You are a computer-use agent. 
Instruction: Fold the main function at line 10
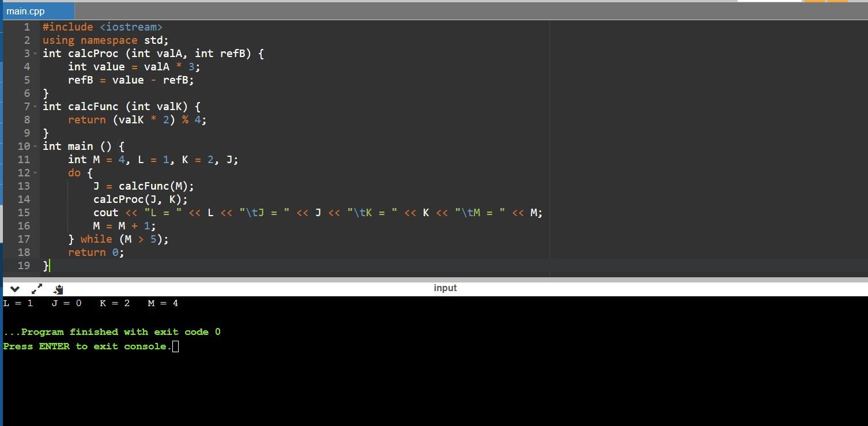(x=35, y=146)
